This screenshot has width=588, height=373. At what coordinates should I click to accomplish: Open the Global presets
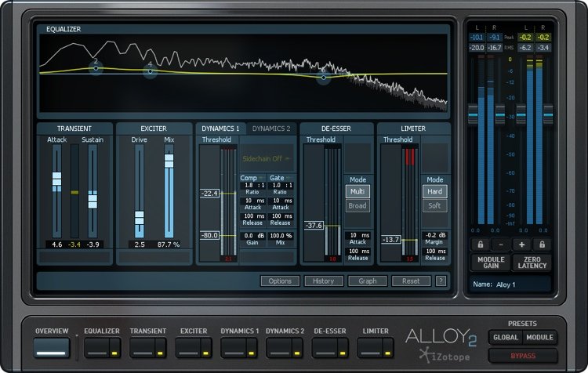coord(506,338)
